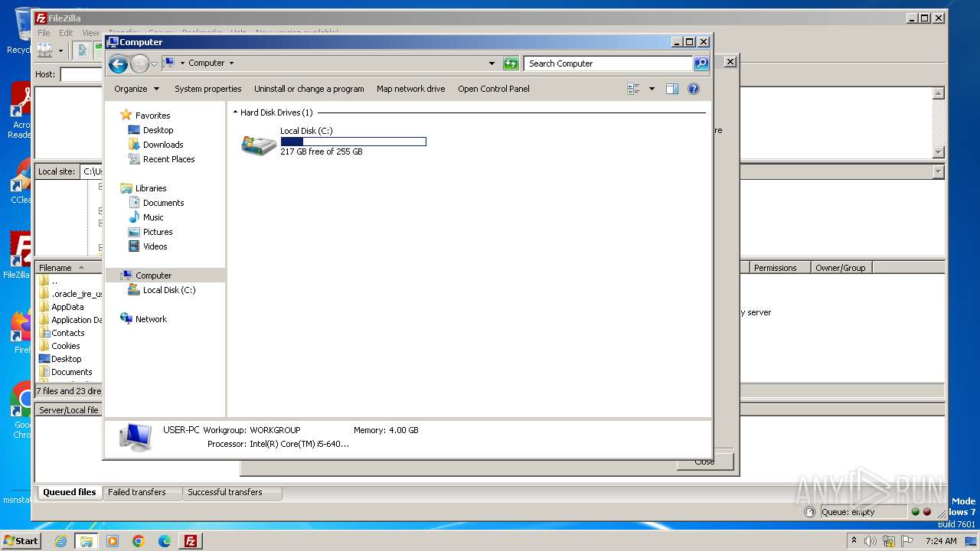The width and height of the screenshot is (980, 551).
Task: Click the Computer breadcrumb in address bar
Action: [x=206, y=64]
